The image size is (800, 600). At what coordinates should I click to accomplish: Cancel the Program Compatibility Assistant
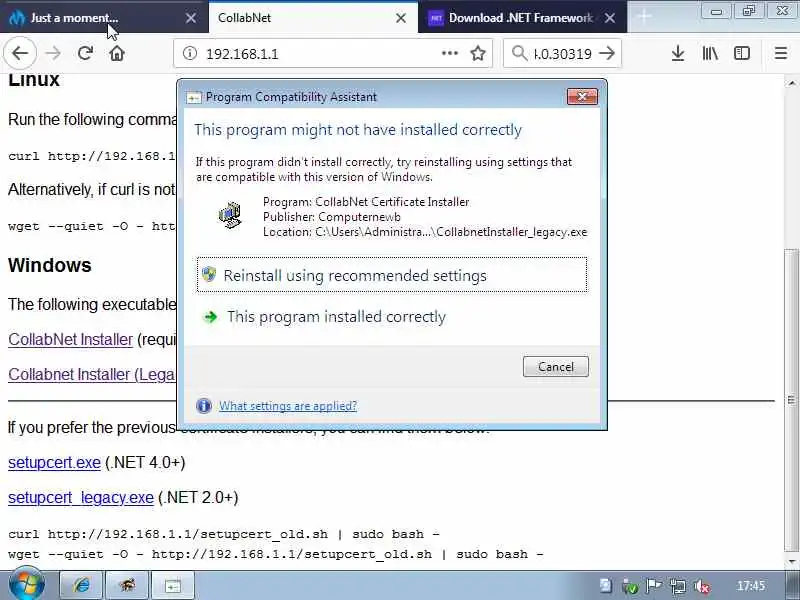coord(556,367)
